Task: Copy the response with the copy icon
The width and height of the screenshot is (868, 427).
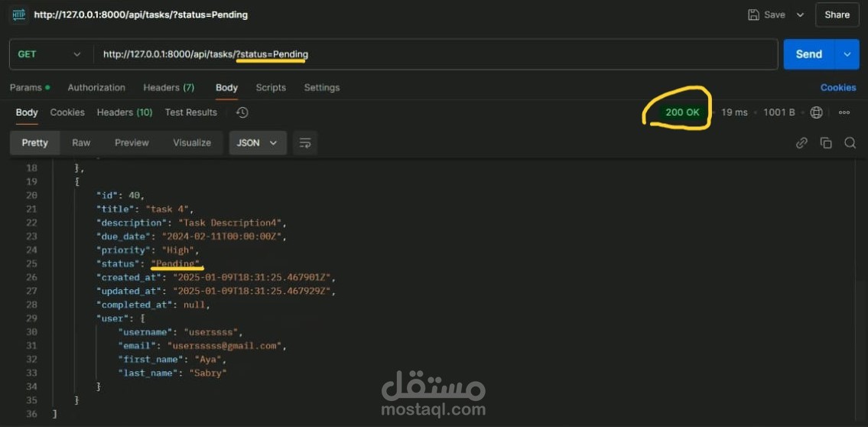Action: coord(826,143)
